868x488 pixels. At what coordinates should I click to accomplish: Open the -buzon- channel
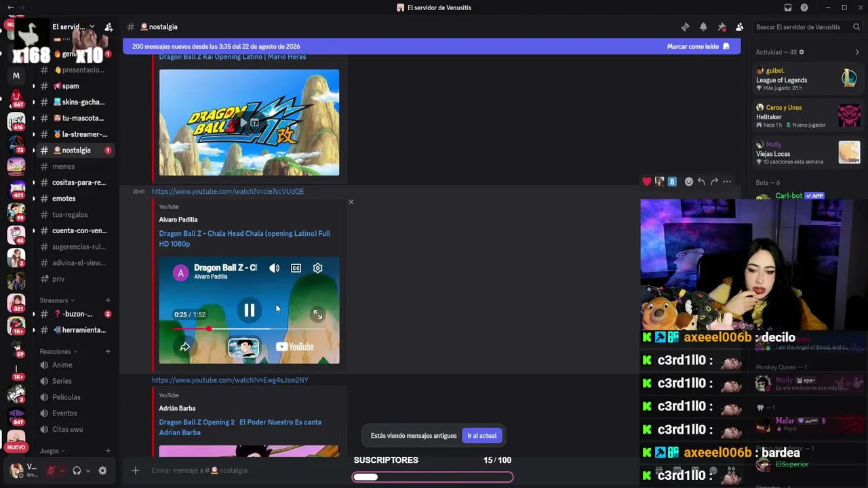(74, 314)
